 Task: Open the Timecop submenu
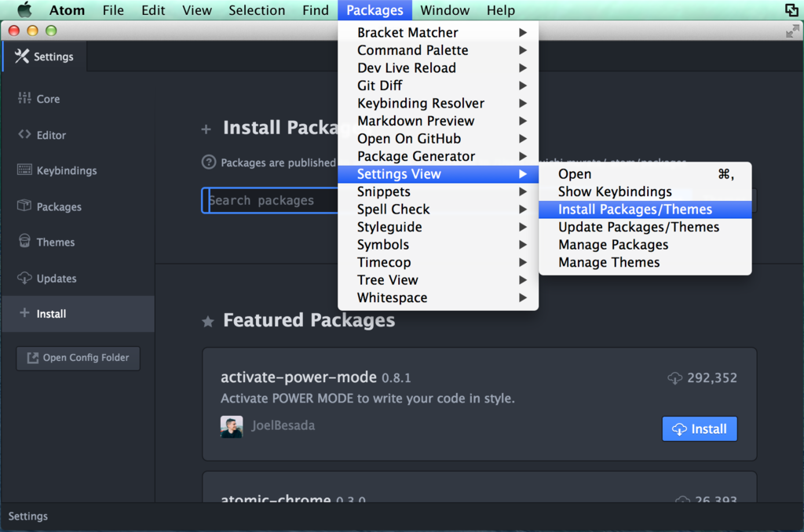[x=438, y=262]
